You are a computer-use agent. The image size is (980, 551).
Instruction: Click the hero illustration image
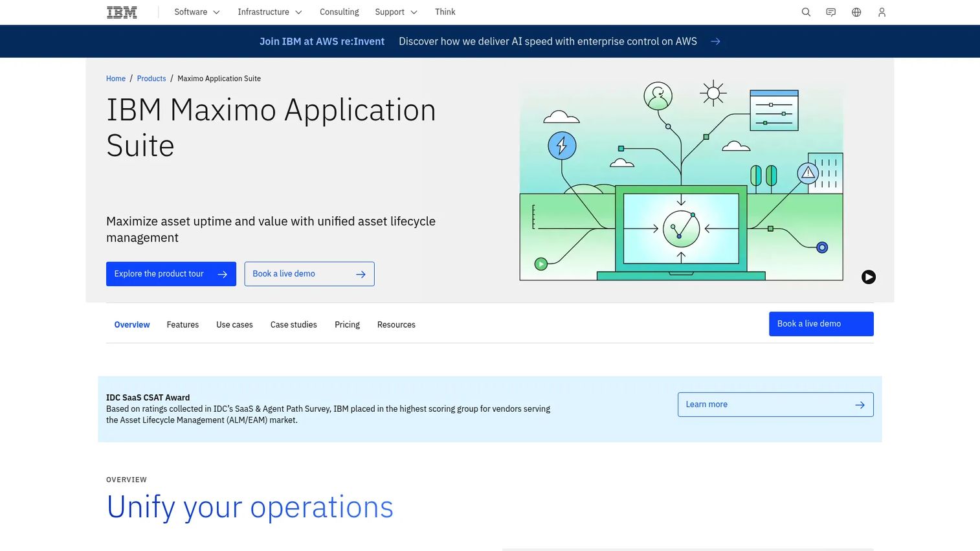coord(681,180)
